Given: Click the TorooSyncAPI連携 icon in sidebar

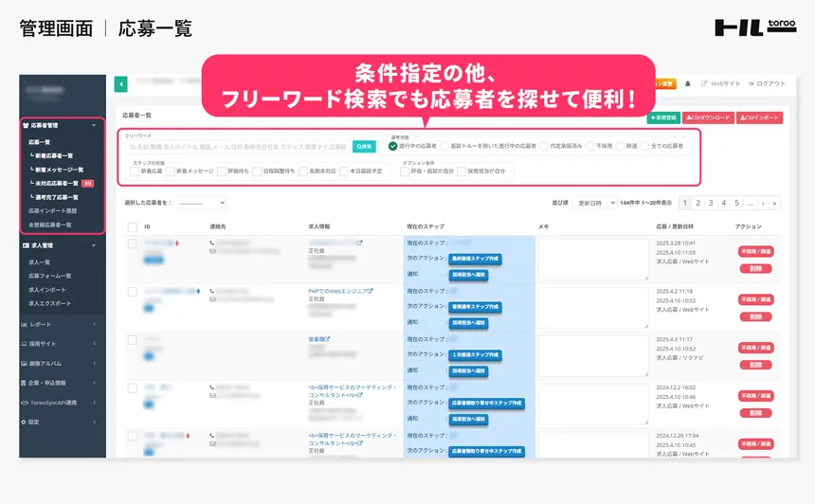Looking at the screenshot, I should click(25, 403).
